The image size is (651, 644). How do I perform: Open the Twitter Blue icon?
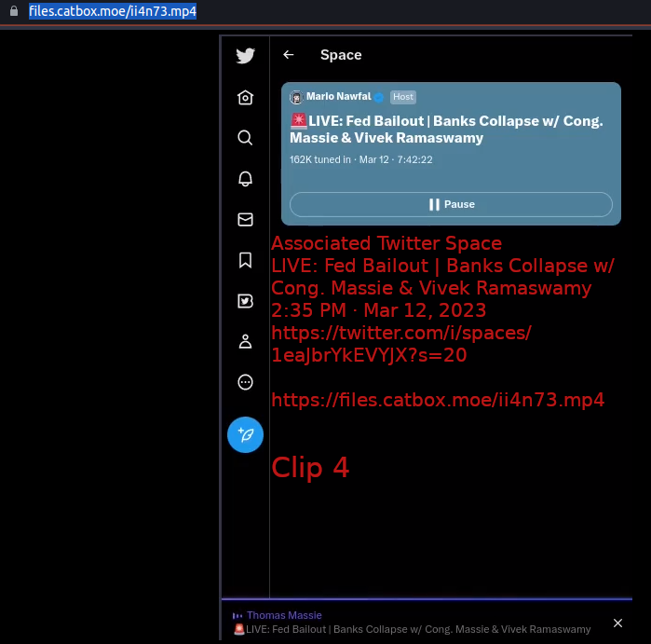(245, 301)
